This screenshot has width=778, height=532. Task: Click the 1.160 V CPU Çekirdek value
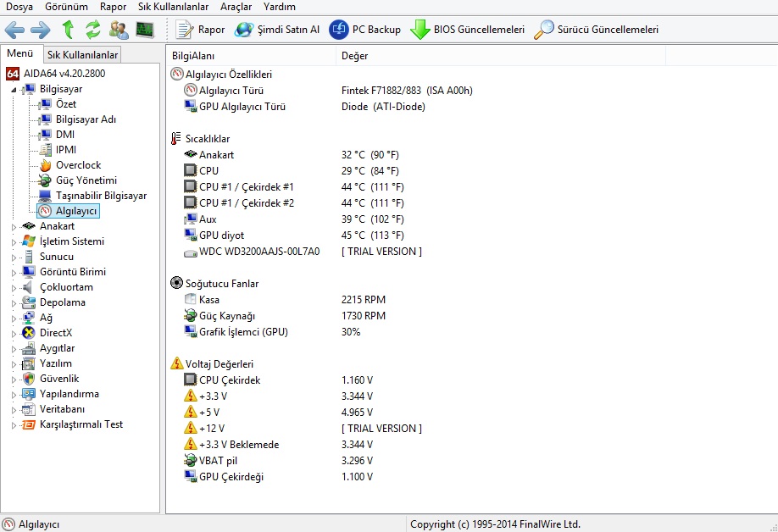click(x=358, y=380)
